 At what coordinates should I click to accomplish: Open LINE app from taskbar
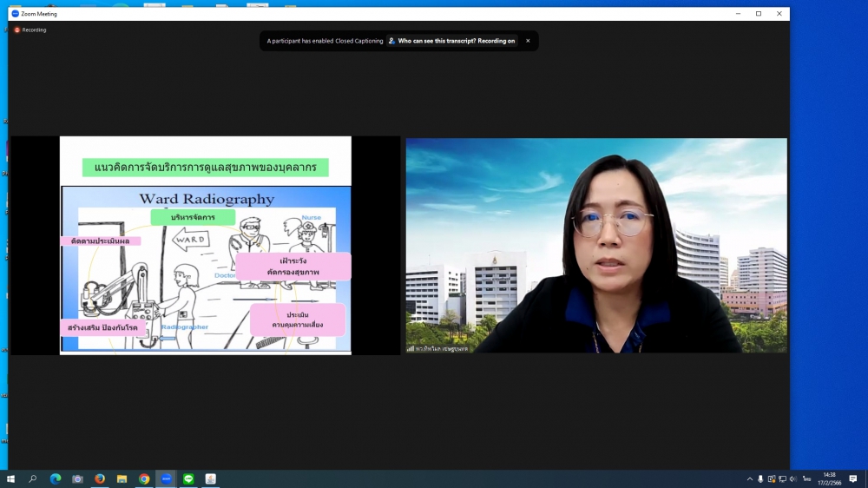[188, 478]
